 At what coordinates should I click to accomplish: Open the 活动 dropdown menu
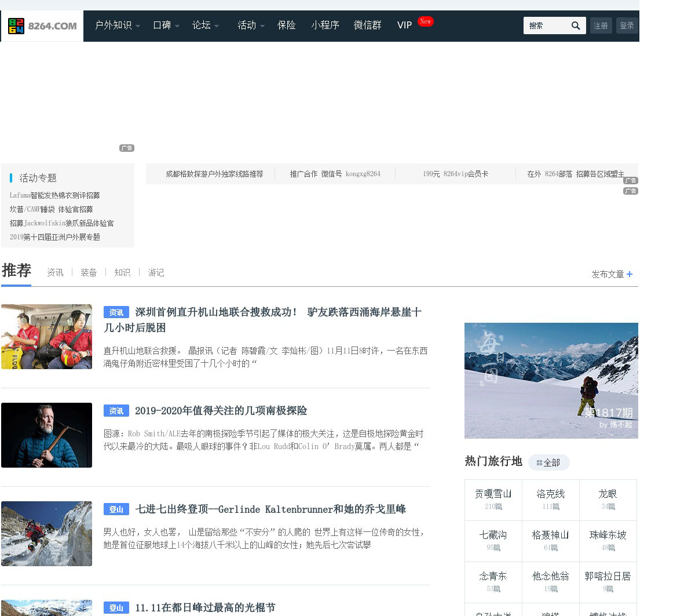[251, 25]
